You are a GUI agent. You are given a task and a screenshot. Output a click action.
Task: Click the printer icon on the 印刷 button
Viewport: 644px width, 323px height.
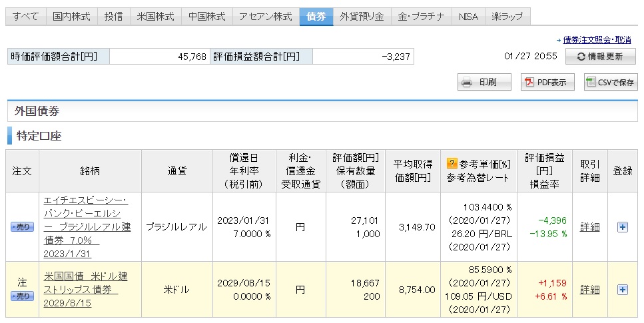[467, 82]
